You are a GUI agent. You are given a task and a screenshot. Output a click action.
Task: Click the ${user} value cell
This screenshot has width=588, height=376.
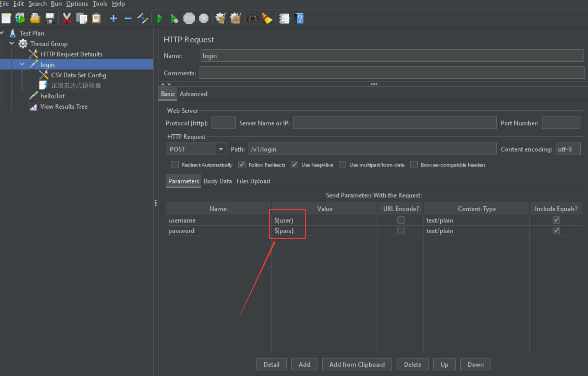tap(324, 220)
